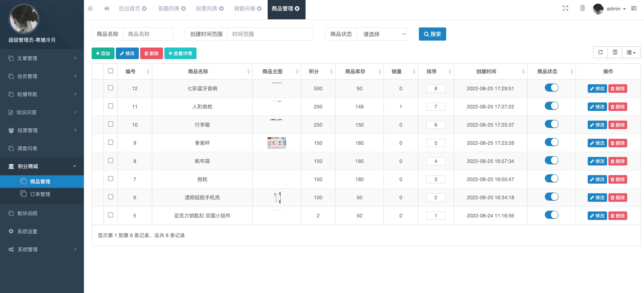The width and height of the screenshot is (644, 293).
Task: Click the 骨瓷杯 product thumbnail image
Action: click(x=277, y=143)
